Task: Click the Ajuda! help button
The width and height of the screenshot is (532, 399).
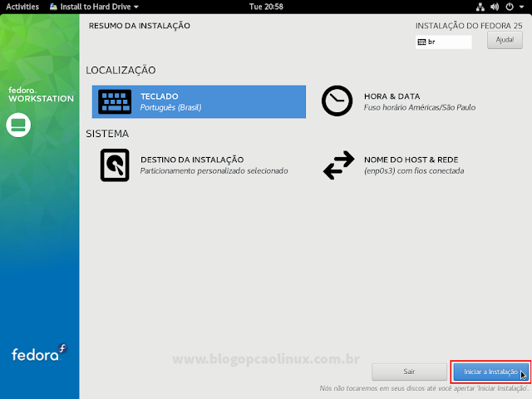Action: [x=505, y=40]
